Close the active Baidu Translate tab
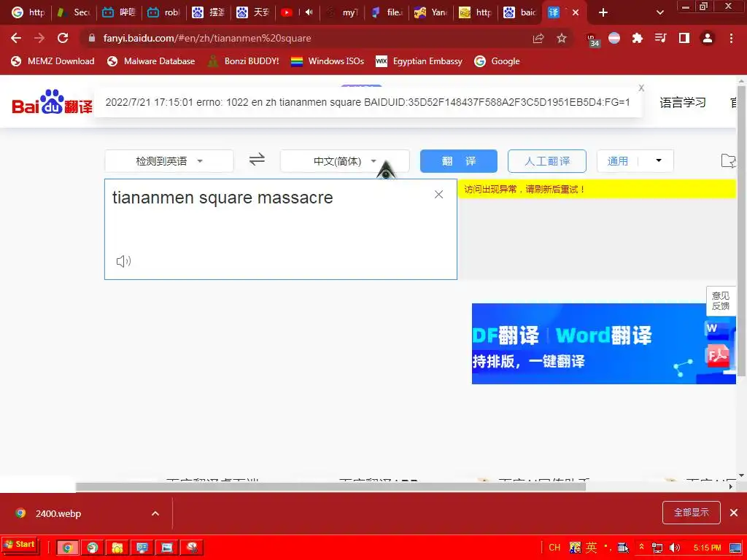 click(x=576, y=12)
